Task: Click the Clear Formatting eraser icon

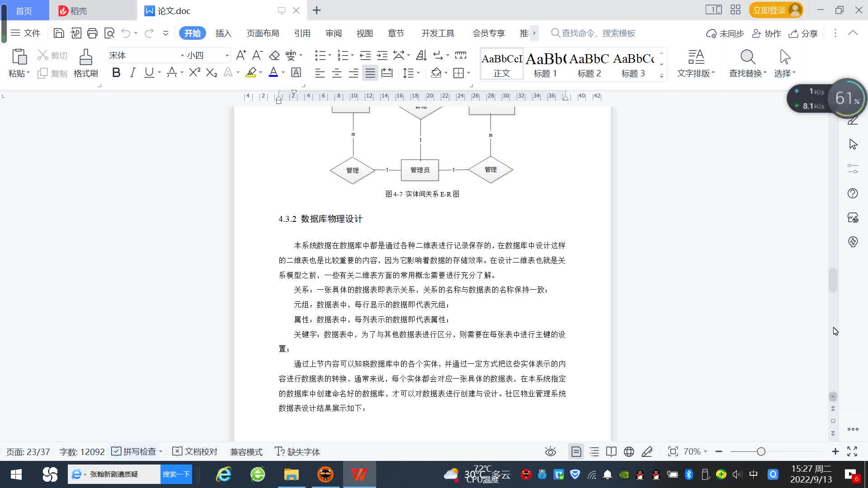Action: pyautogui.click(x=274, y=55)
